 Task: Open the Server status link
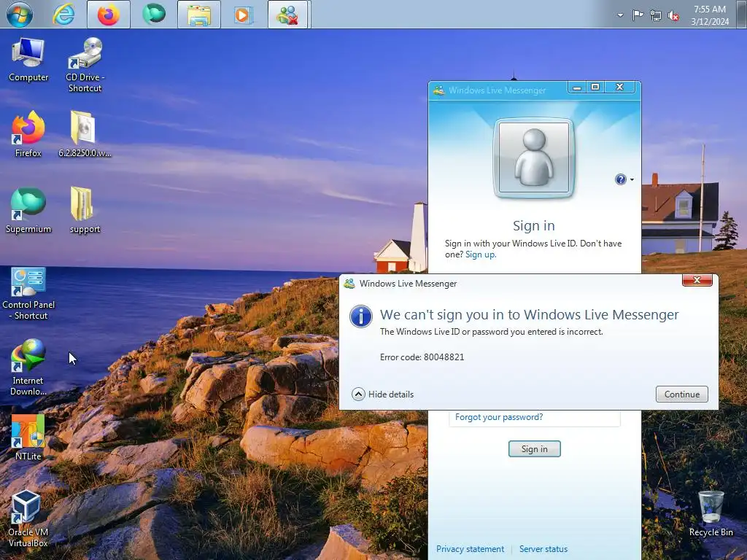(x=543, y=549)
